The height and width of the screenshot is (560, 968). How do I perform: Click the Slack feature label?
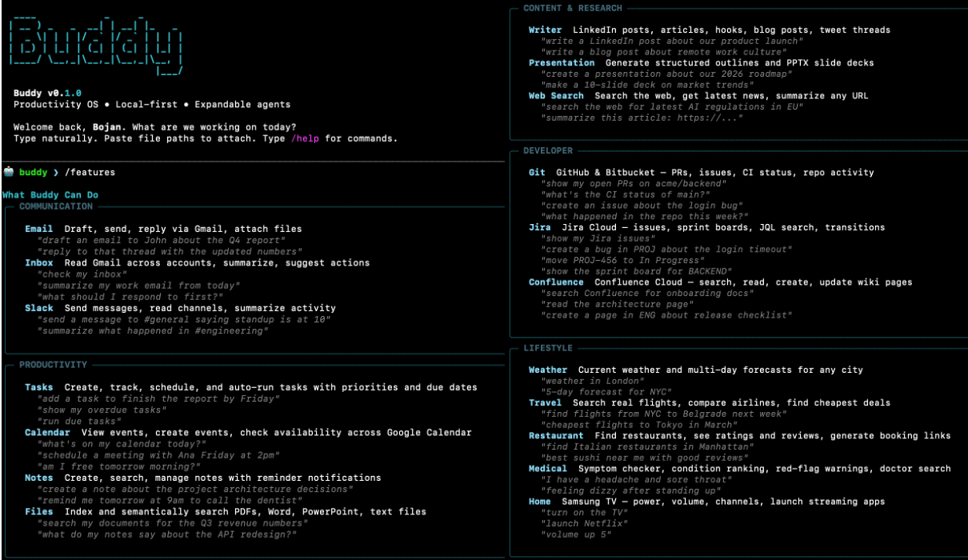point(39,308)
